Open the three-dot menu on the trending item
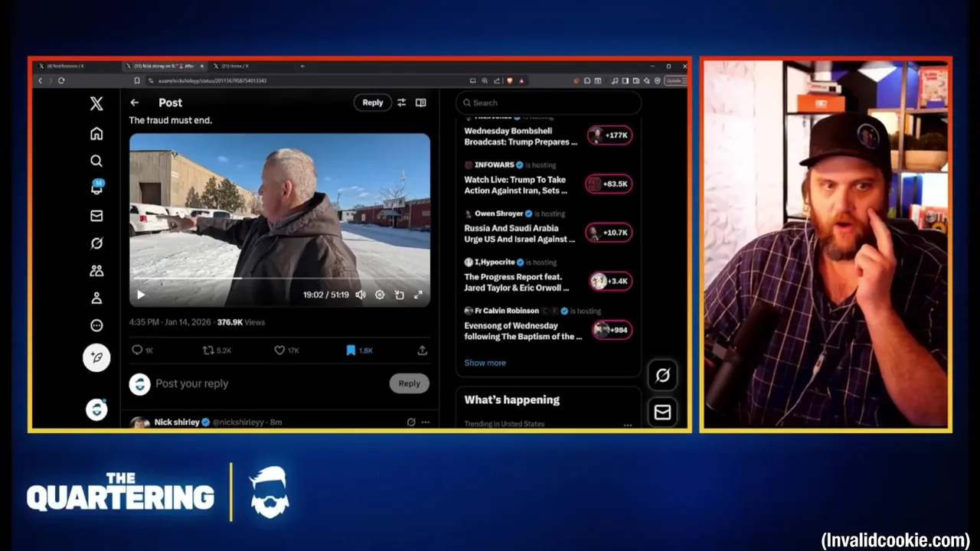 click(x=628, y=424)
